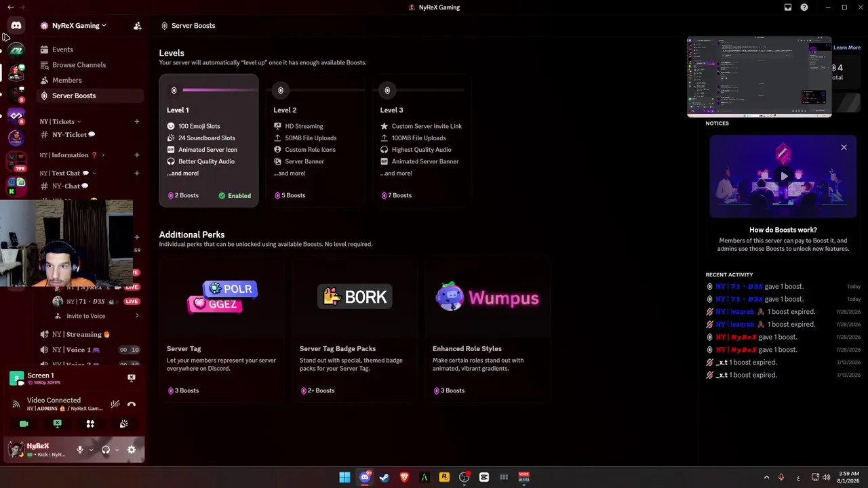This screenshot has height=488, width=868.
Task: Open the Server Tag Badge Packs perk
Action: tap(355, 329)
